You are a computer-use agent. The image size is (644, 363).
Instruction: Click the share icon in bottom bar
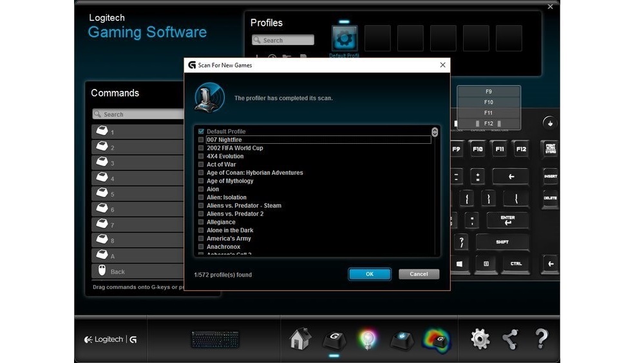pos(511,338)
